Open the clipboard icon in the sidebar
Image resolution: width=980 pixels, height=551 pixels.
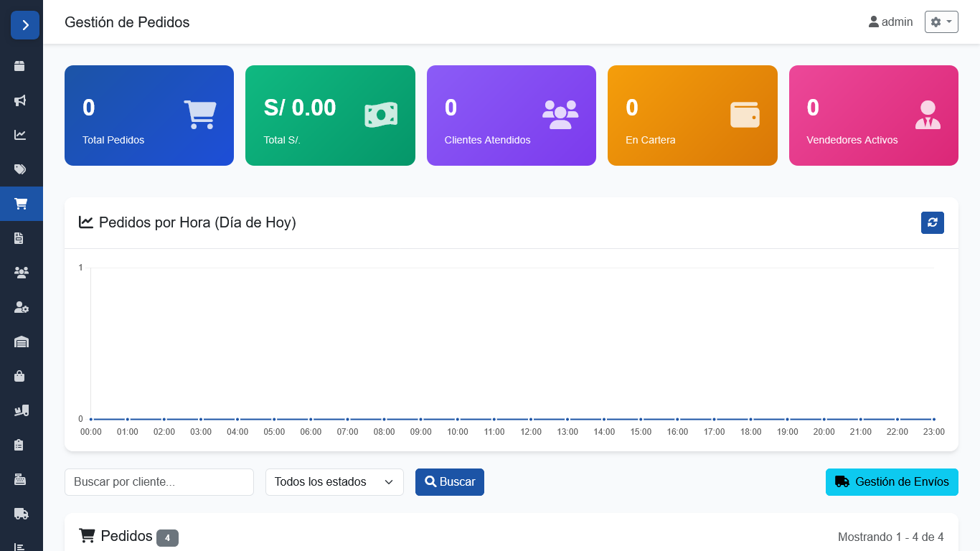(x=22, y=444)
